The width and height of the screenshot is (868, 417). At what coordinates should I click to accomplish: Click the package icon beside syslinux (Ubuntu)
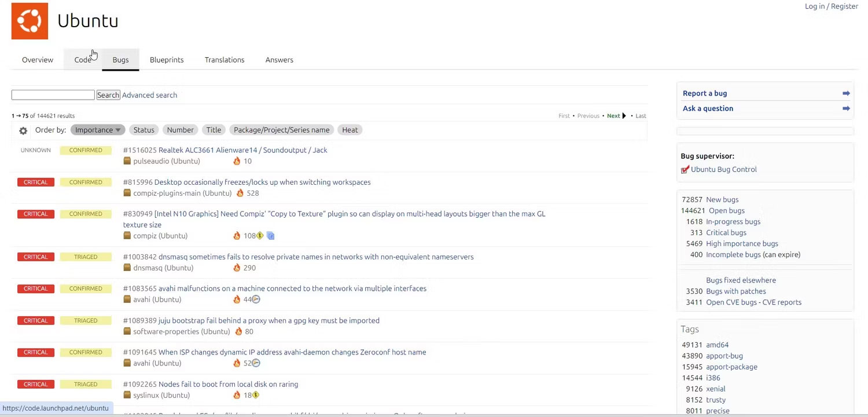click(x=127, y=395)
